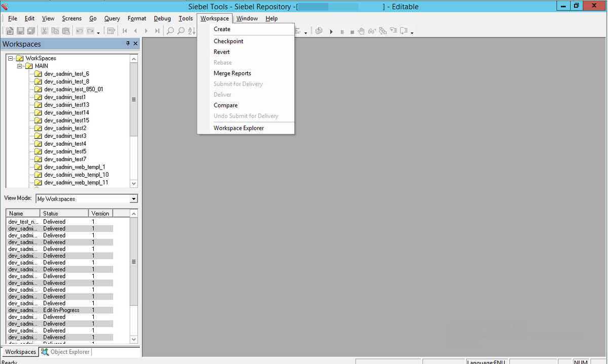The height and width of the screenshot is (364, 608).
Task: Pin the Workspaces panel with pushpin icon
Action: point(128,44)
